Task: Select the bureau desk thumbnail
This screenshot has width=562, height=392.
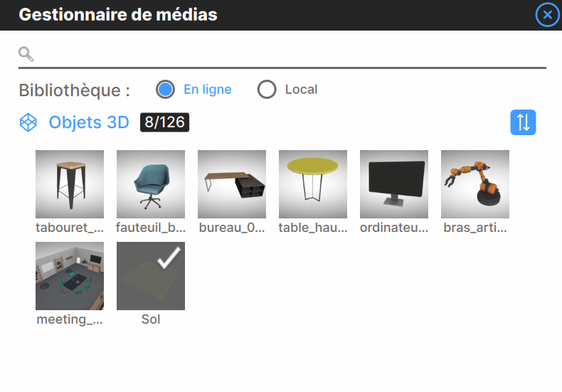Action: click(x=232, y=184)
